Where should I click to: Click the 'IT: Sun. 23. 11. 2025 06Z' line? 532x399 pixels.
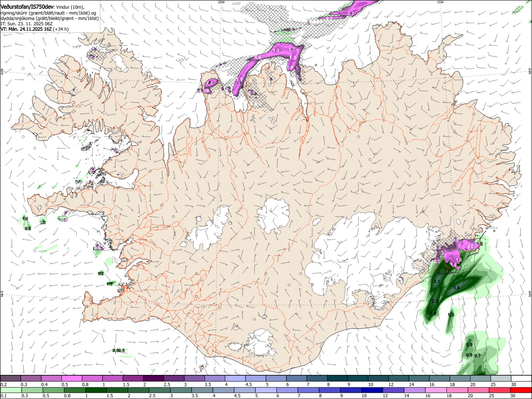coord(27,24)
